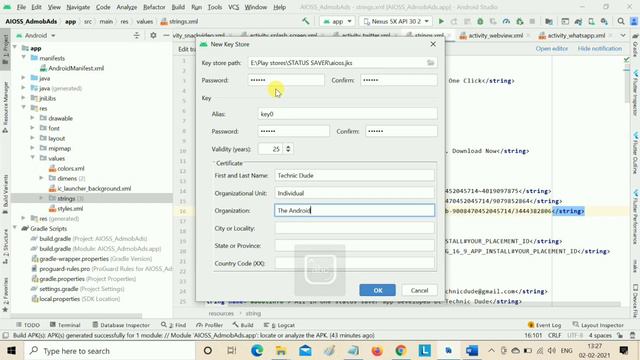This screenshot has height=360, width=640.
Task: Click the City or Locality field
Action: click(x=354, y=228)
